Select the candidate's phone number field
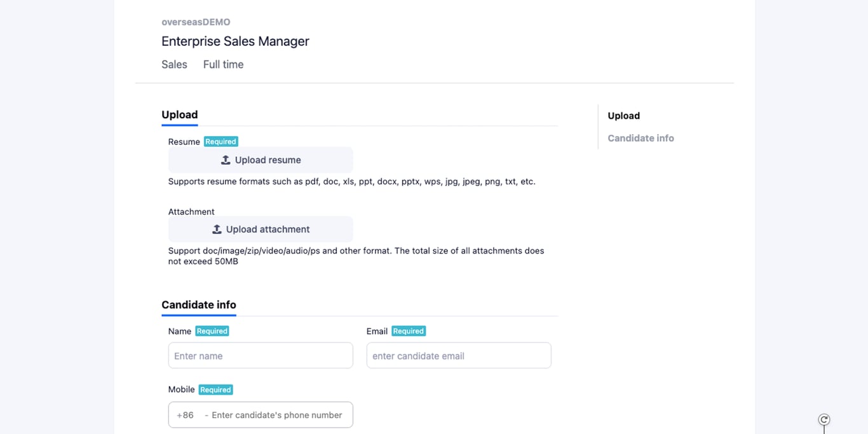This screenshot has height=434, width=868. click(x=278, y=415)
